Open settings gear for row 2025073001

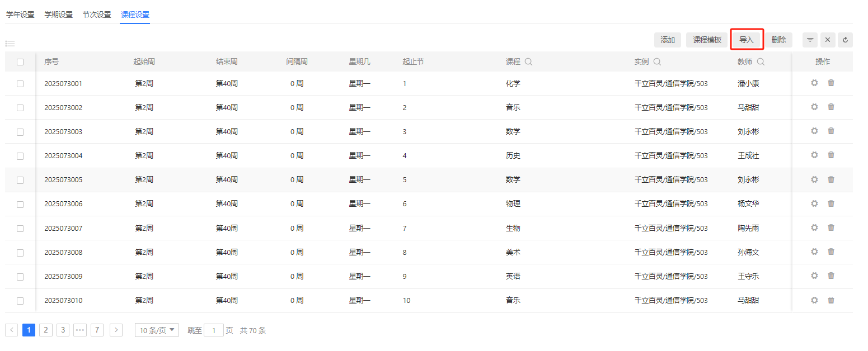(x=814, y=83)
